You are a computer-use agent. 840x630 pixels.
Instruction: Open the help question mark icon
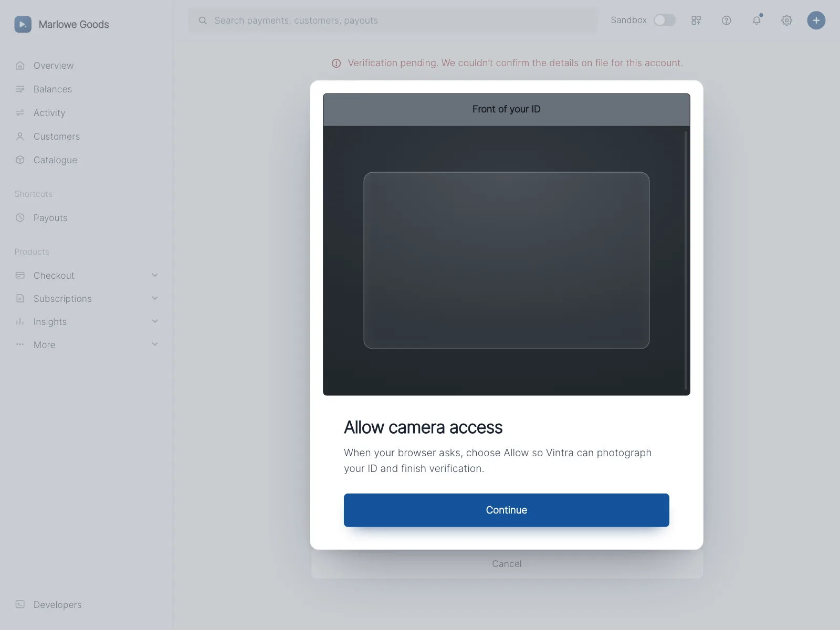(727, 20)
